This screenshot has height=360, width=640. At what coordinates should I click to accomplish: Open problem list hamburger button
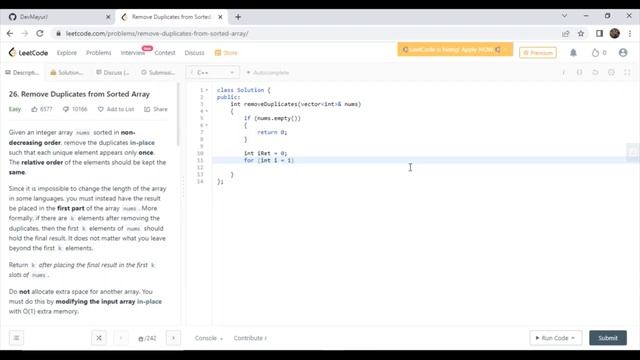point(16,338)
